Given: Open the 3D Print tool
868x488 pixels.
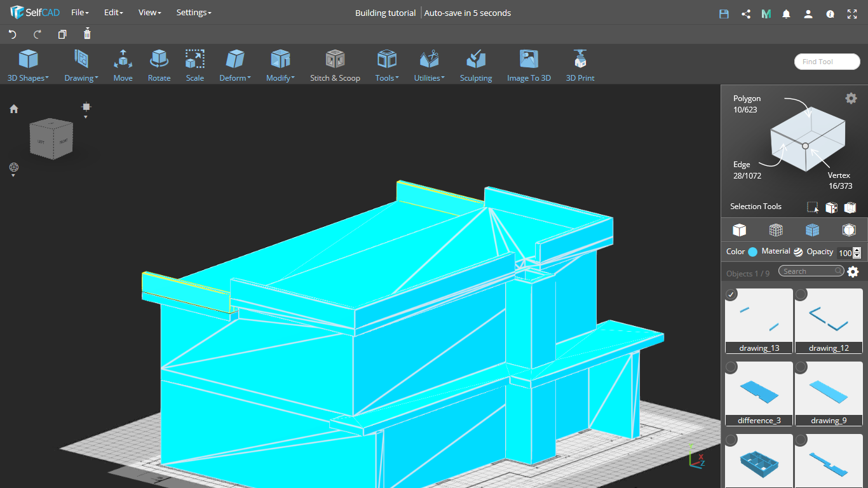Looking at the screenshot, I should point(580,65).
